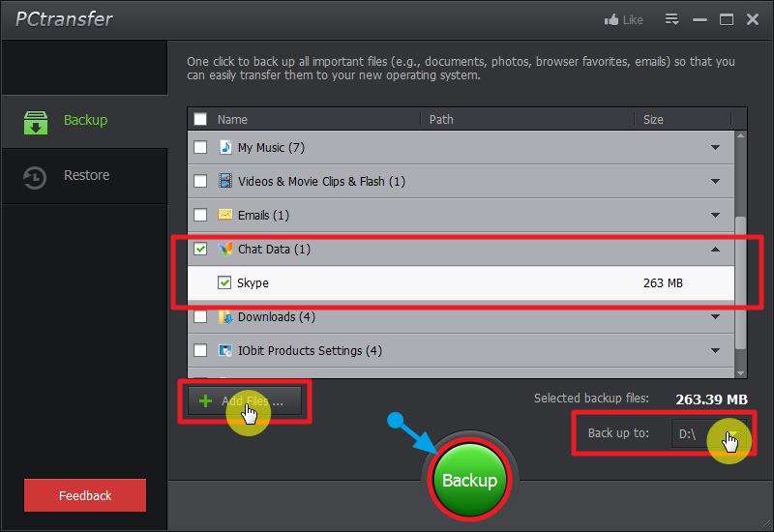Viewport: 774px width, 532px height.
Task: Click the Chat Data category icon
Action: coord(225,249)
